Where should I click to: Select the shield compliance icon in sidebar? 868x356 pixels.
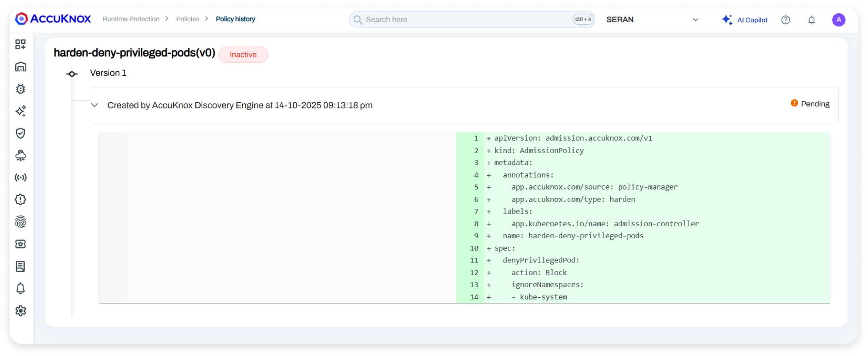click(20, 133)
